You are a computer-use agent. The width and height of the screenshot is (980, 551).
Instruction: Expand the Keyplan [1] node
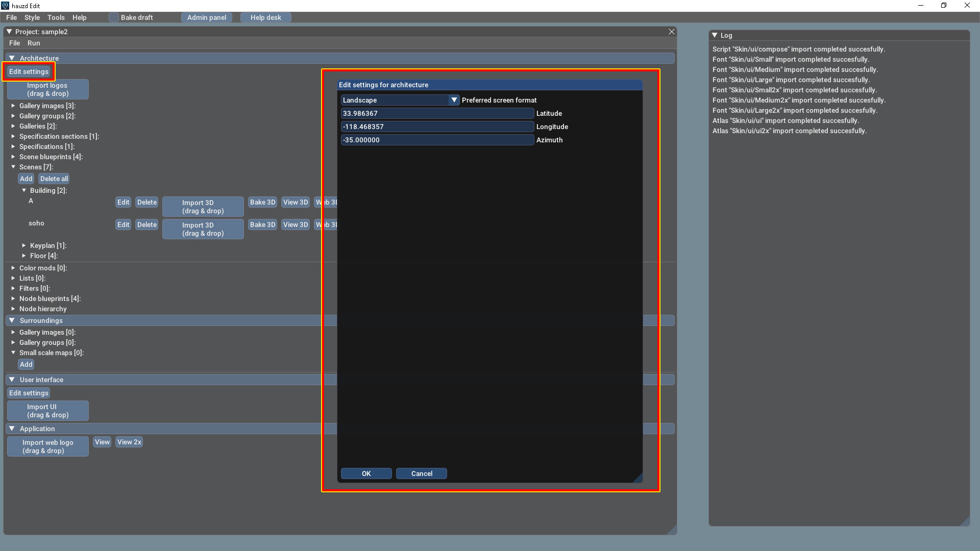[24, 245]
